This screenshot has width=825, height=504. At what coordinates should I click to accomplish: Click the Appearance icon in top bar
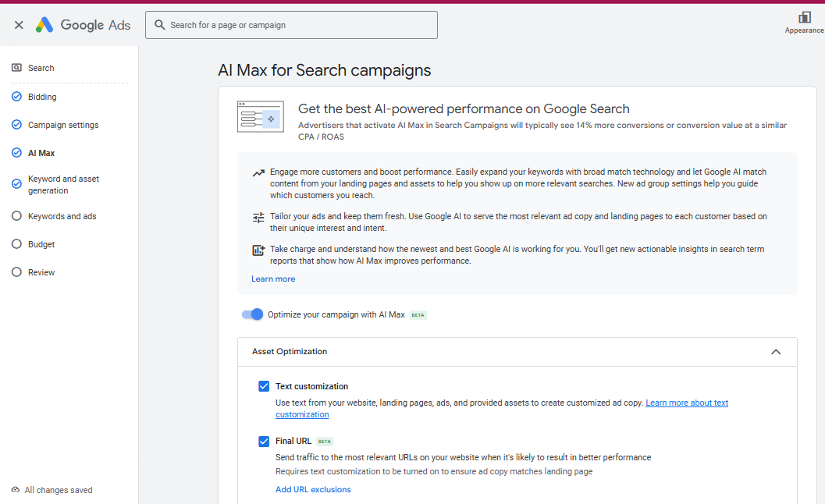pos(804,17)
